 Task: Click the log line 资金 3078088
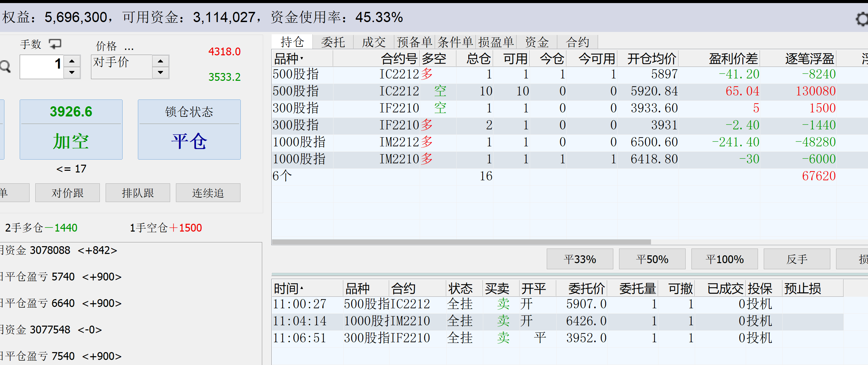tap(58, 250)
